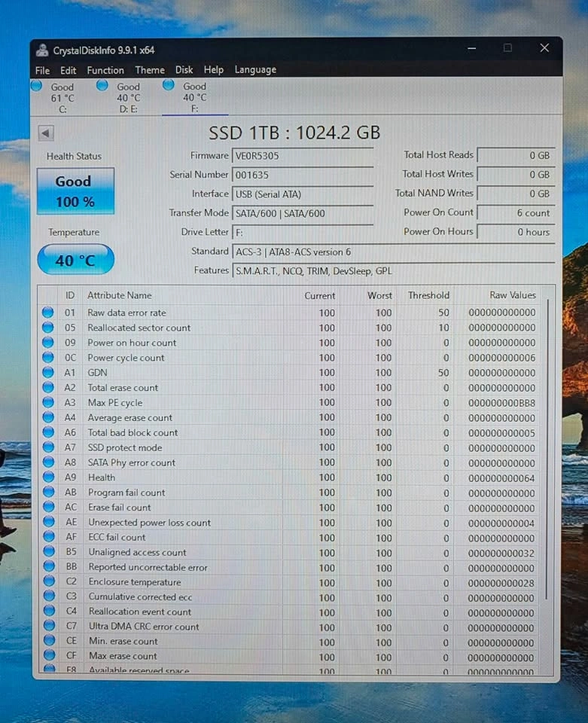
Task: Click status icon of Total erase count
Action: pyautogui.click(x=48, y=387)
